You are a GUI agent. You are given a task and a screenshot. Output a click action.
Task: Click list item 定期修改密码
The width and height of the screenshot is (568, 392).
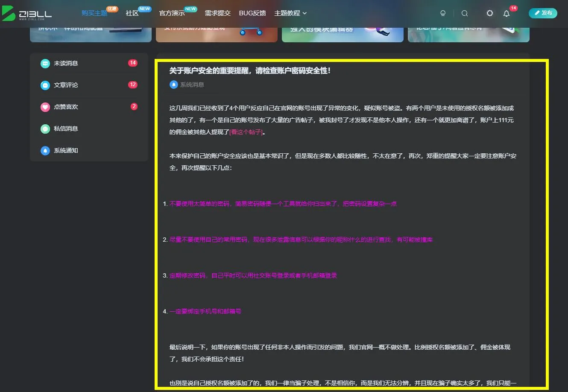coord(253,275)
